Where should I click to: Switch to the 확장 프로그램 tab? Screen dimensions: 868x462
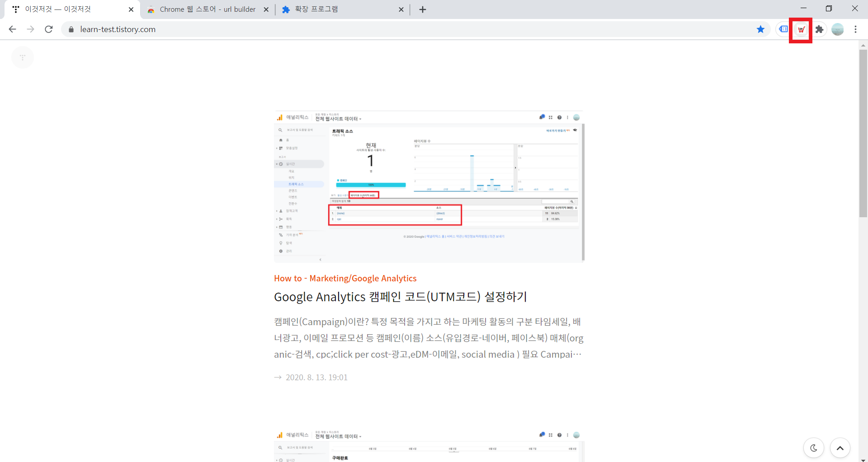point(343,9)
